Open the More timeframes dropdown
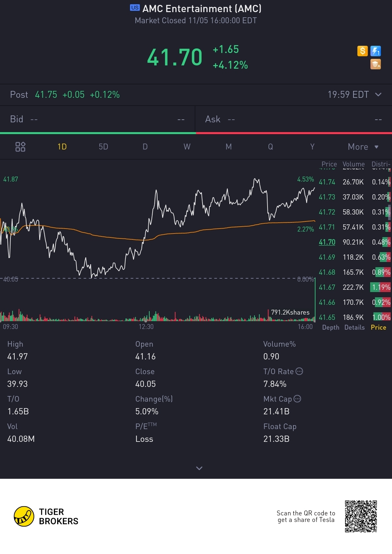Screen dimensions: 392x554 coord(363,147)
